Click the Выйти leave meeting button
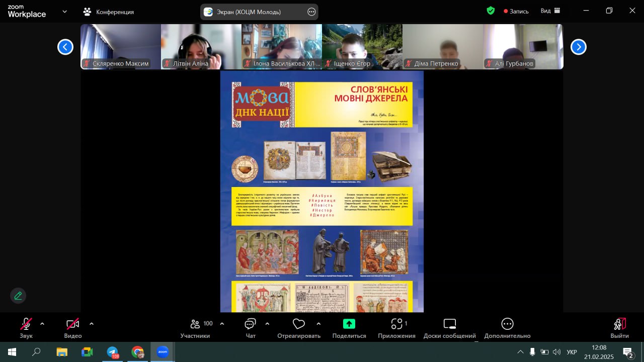Image resolution: width=644 pixels, height=362 pixels. coord(619,327)
